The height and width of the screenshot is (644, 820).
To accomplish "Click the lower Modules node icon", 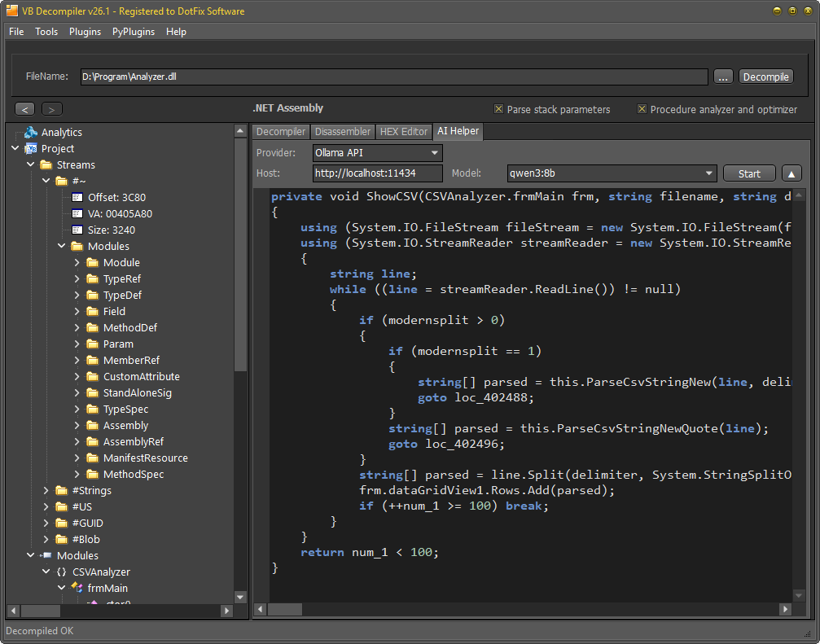I will tap(46, 555).
